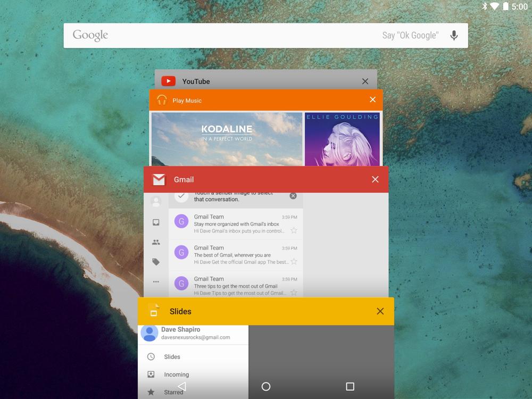The width and height of the screenshot is (532, 399).
Task: Tap the checkmark on the Gmail tip
Action: pos(181,196)
